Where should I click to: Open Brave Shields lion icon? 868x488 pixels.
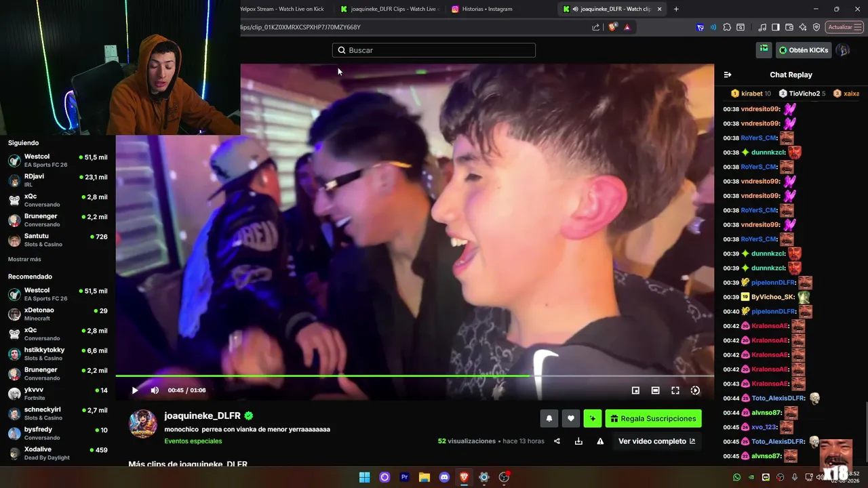coord(612,27)
